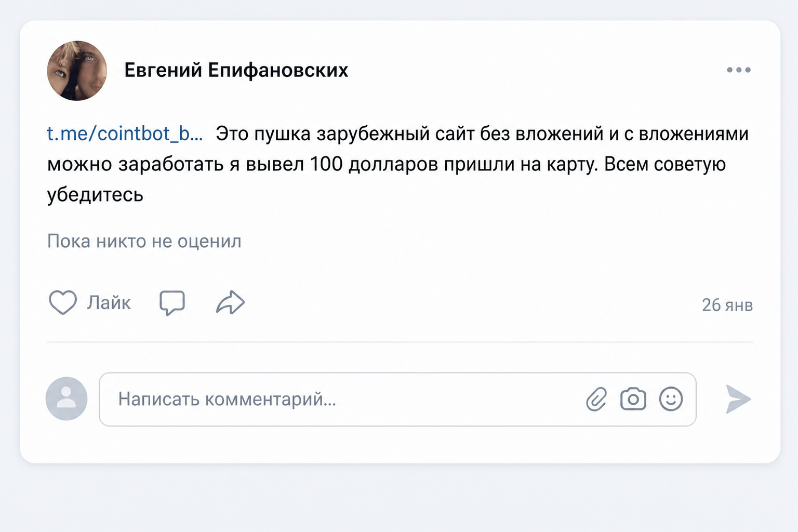Screen dimensions: 798x532
Task: Open the post via the "26 янв" date
Action: click(x=727, y=305)
